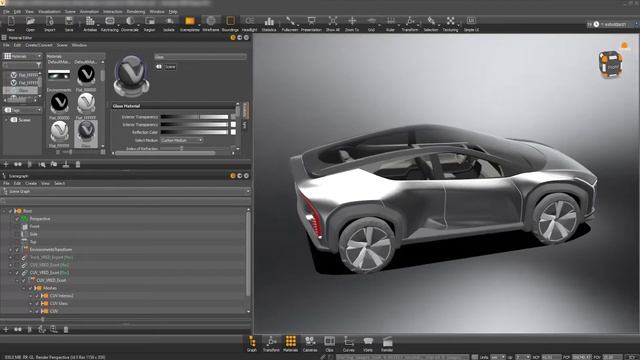Image resolution: width=640 pixels, height=360 pixels.
Task: Click the navigation view cube
Action: click(611, 64)
